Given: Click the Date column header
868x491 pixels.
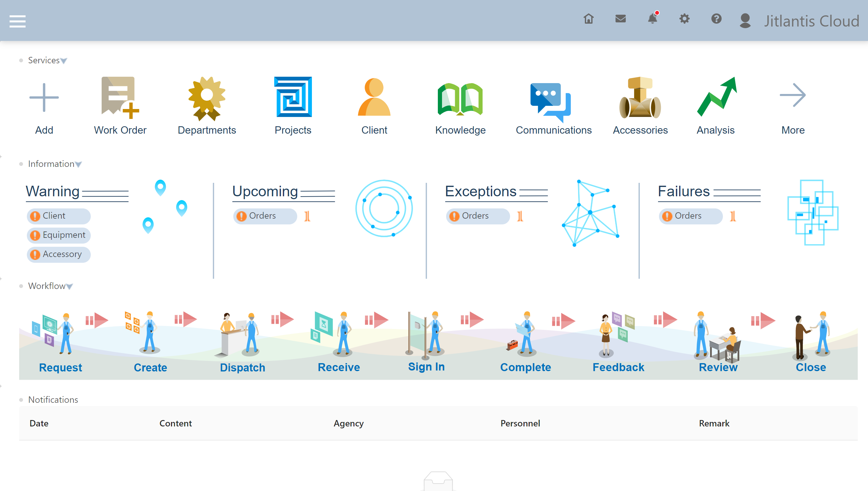Looking at the screenshot, I should tap(39, 424).
